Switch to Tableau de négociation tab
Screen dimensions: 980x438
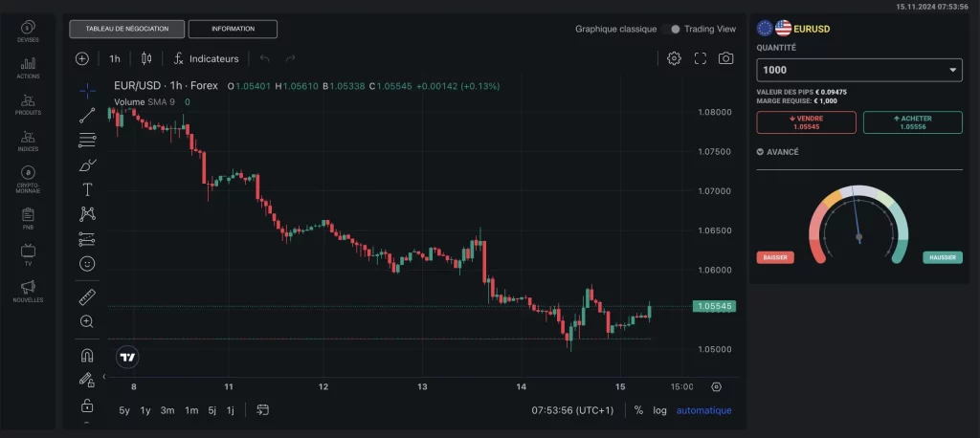click(127, 29)
